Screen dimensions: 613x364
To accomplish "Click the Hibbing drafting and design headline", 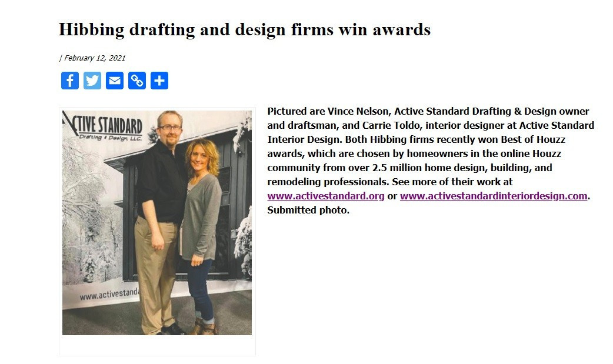I will (245, 30).
